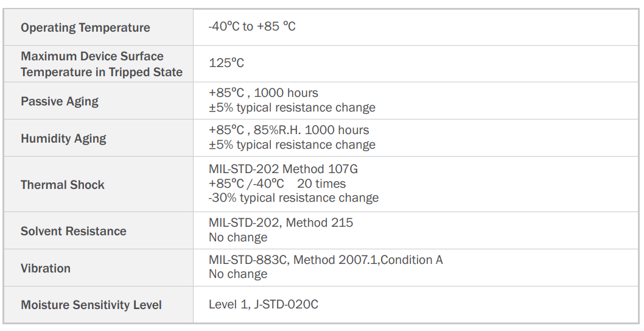
Task: Select the Solvent Resistance label
Action: pos(74,231)
